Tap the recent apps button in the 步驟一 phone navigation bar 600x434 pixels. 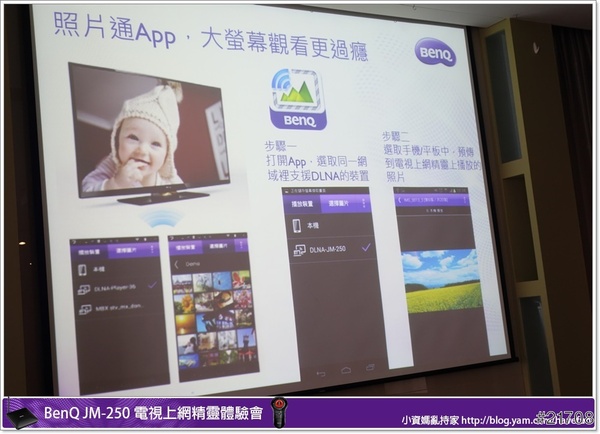(370, 367)
